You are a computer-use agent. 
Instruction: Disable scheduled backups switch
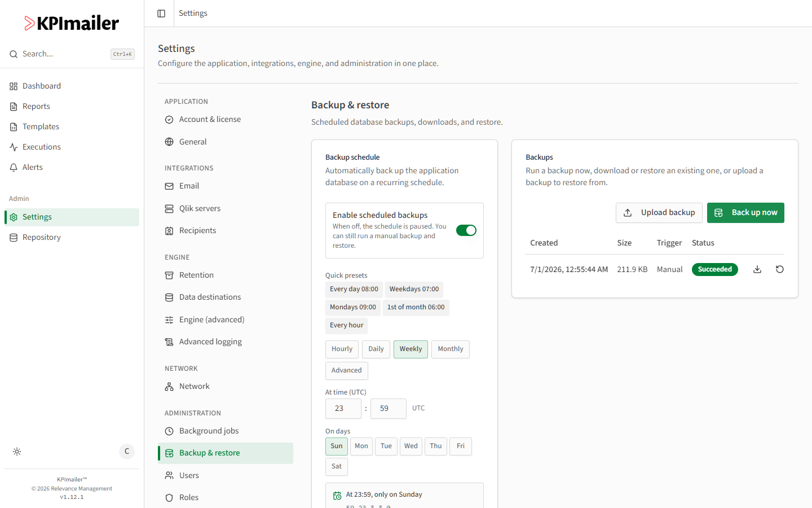(x=466, y=230)
